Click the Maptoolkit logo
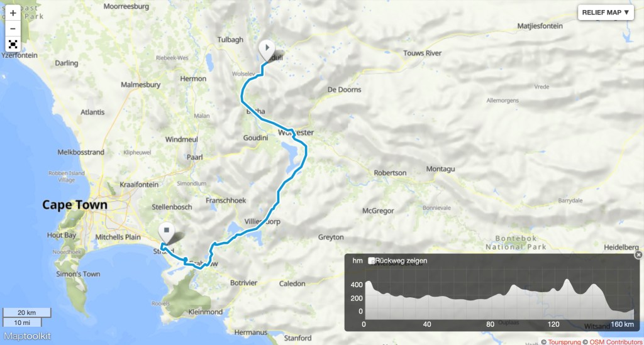This screenshot has width=644, height=345. tap(27, 336)
